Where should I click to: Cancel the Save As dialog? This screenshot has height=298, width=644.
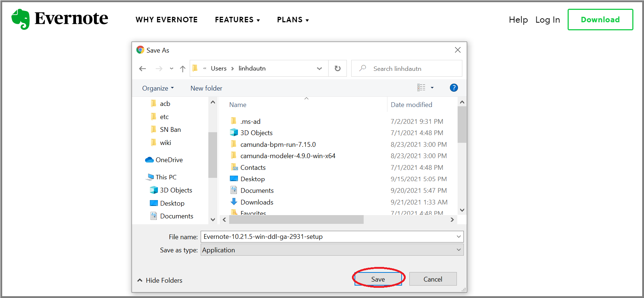pos(433,279)
